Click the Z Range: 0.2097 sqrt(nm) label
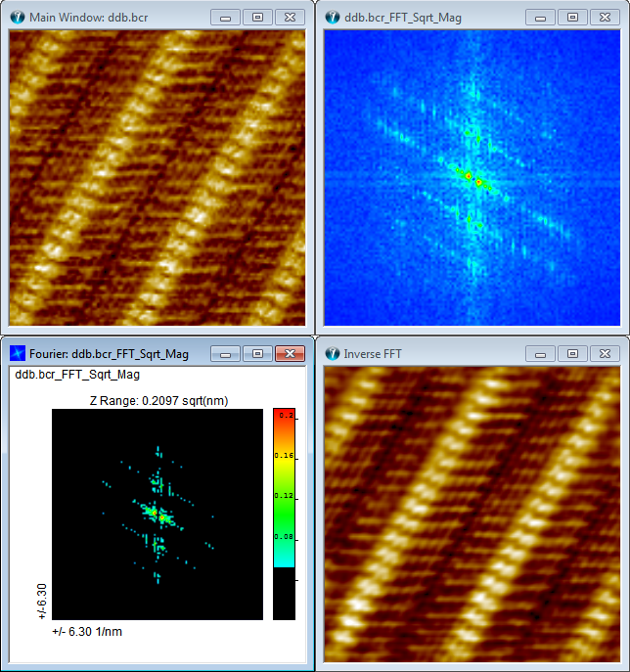Image resolution: width=630 pixels, height=672 pixels. pos(158,401)
